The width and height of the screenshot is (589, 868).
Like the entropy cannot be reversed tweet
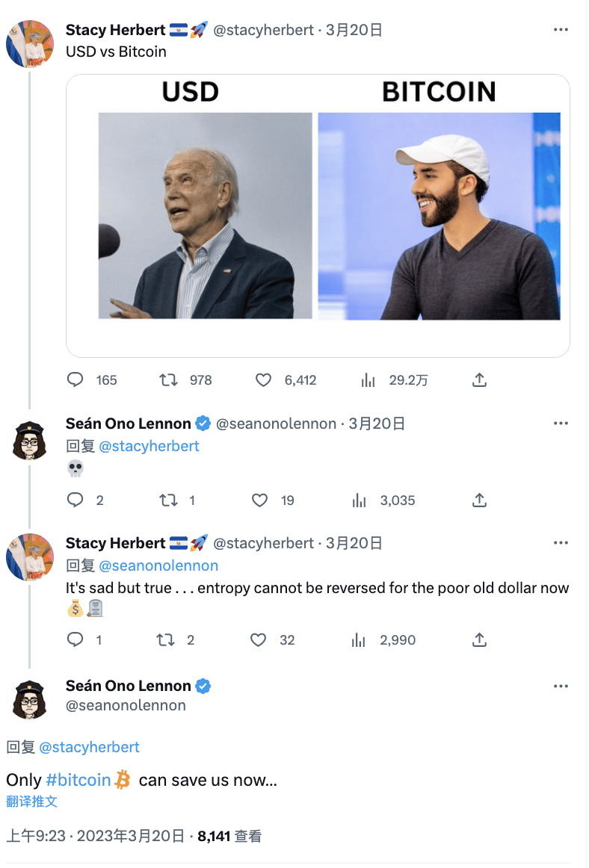pyautogui.click(x=259, y=640)
